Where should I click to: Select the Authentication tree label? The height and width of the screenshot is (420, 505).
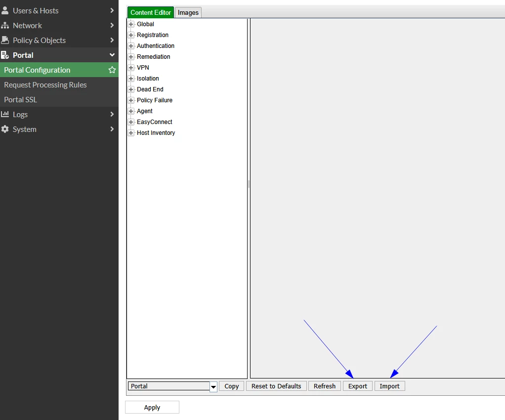pyautogui.click(x=156, y=46)
